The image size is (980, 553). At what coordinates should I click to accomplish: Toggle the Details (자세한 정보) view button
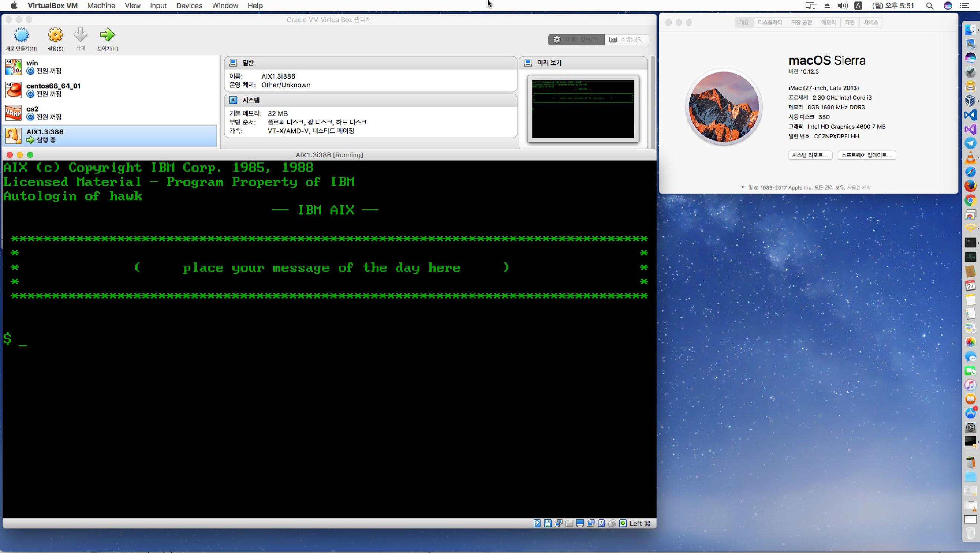(576, 39)
